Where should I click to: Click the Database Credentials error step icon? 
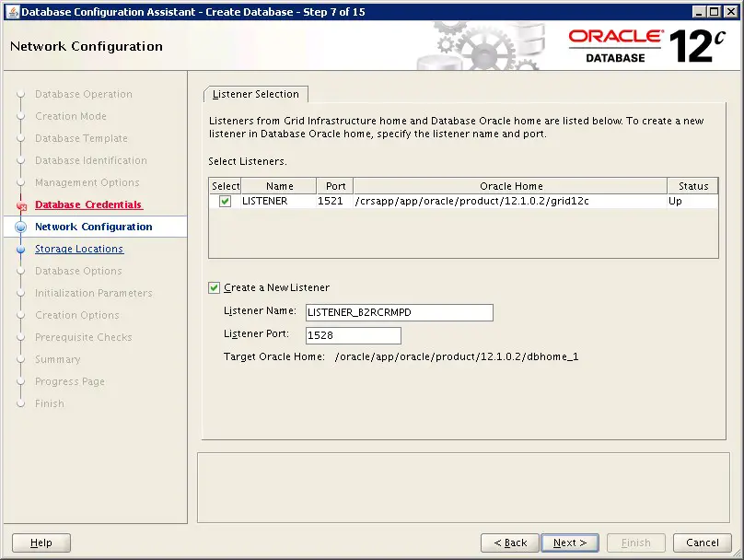(21, 205)
